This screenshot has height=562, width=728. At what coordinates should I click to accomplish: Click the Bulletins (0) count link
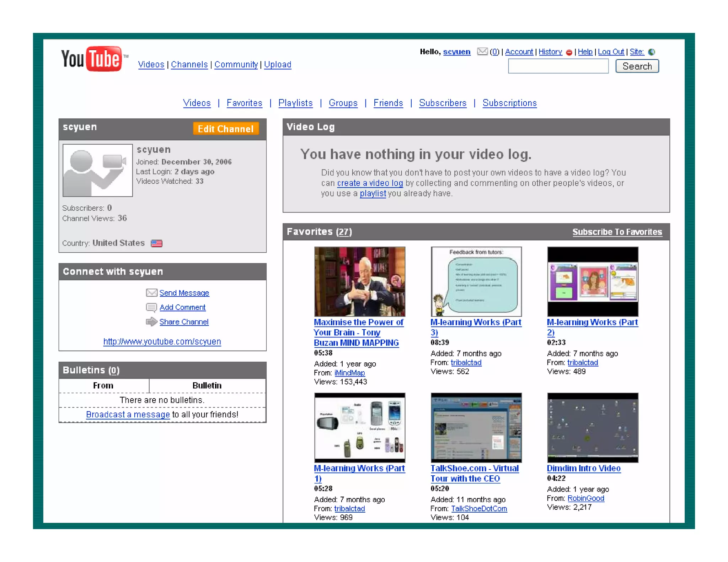[x=114, y=371]
